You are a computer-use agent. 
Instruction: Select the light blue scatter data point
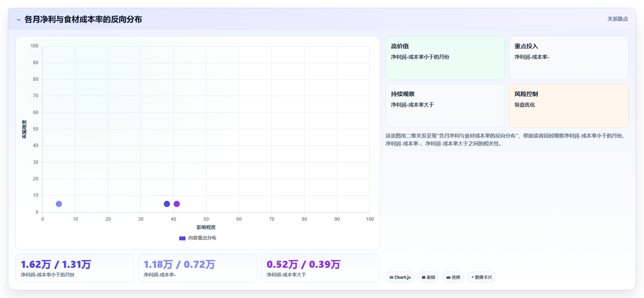[59, 204]
